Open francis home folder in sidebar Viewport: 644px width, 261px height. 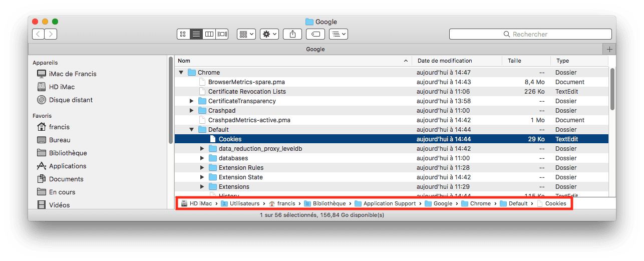coord(54,127)
